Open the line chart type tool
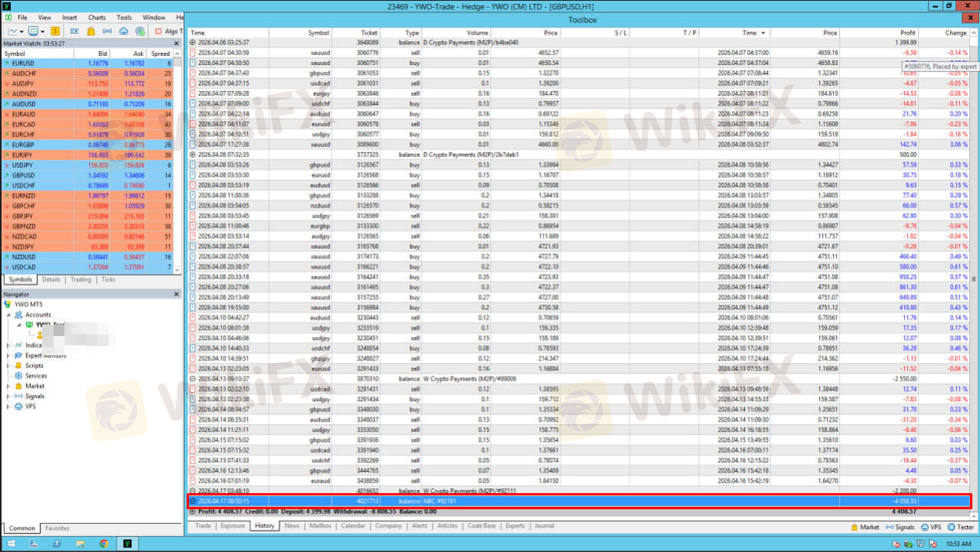The height and width of the screenshot is (552, 980). coord(13,31)
